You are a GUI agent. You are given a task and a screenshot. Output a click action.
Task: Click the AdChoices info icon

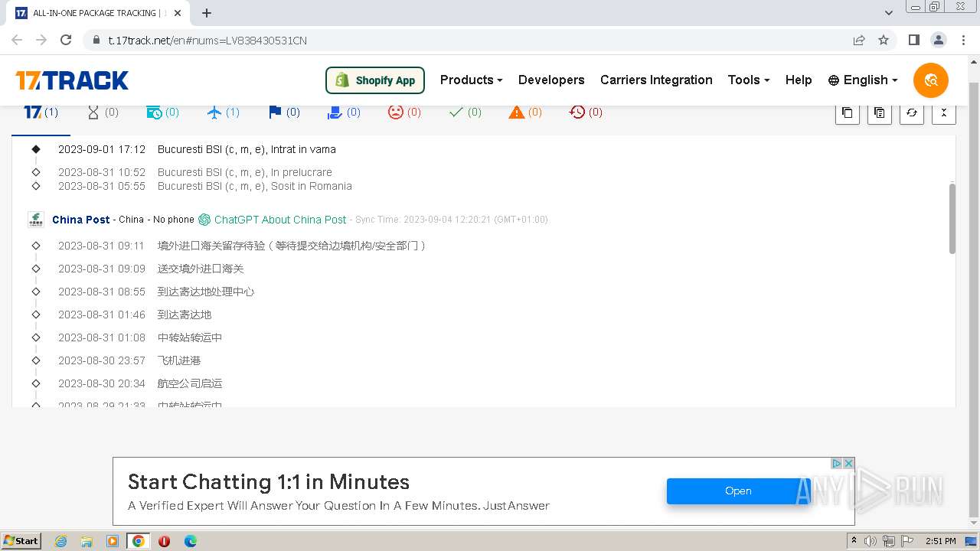pyautogui.click(x=837, y=464)
